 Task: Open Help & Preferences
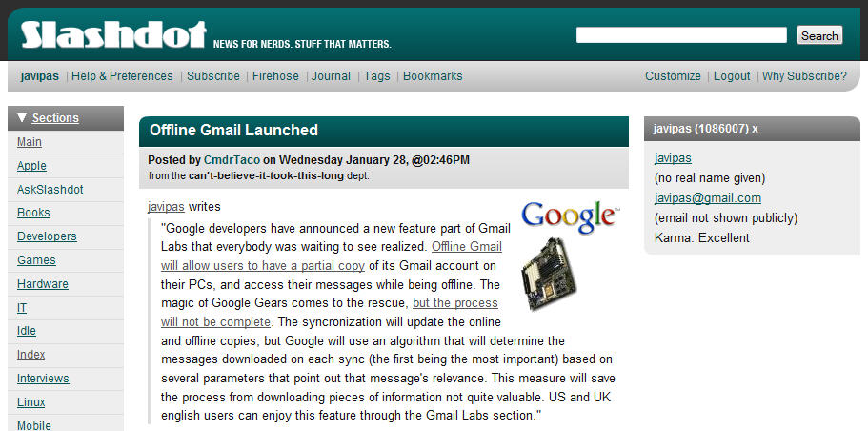coord(122,76)
